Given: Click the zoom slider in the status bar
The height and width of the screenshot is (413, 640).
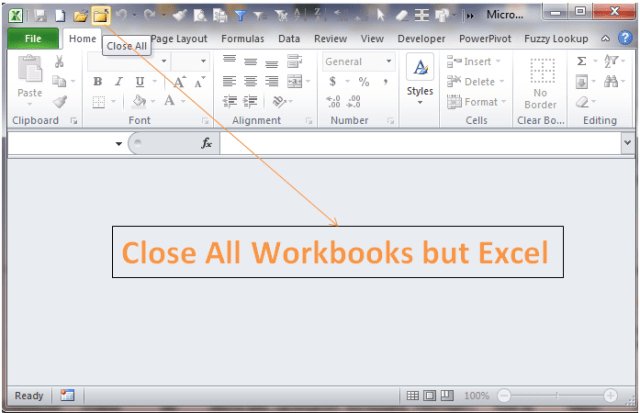Looking at the screenshot, I should (x=557, y=395).
